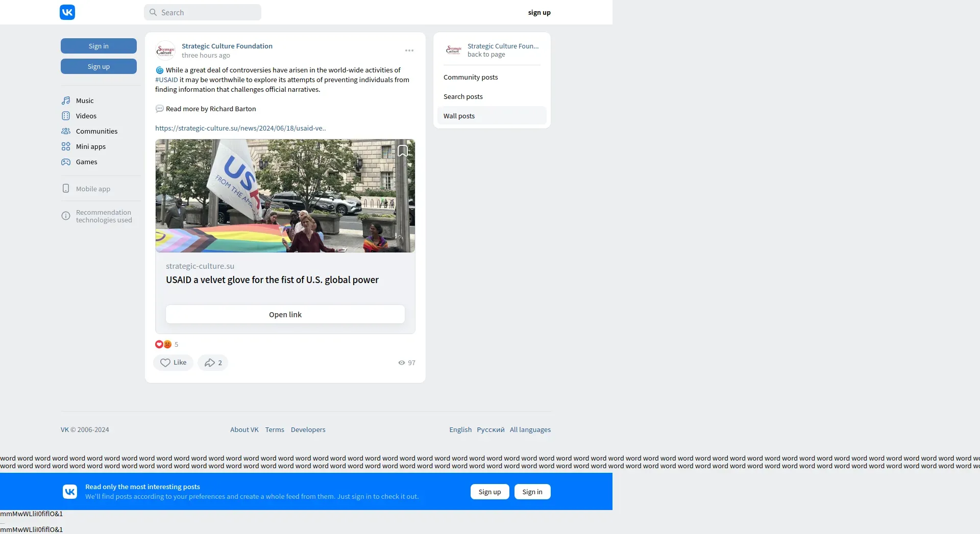Viewport: 980px width, 534px height.
Task: Click the heart reaction emoji under post
Action: tap(159, 344)
